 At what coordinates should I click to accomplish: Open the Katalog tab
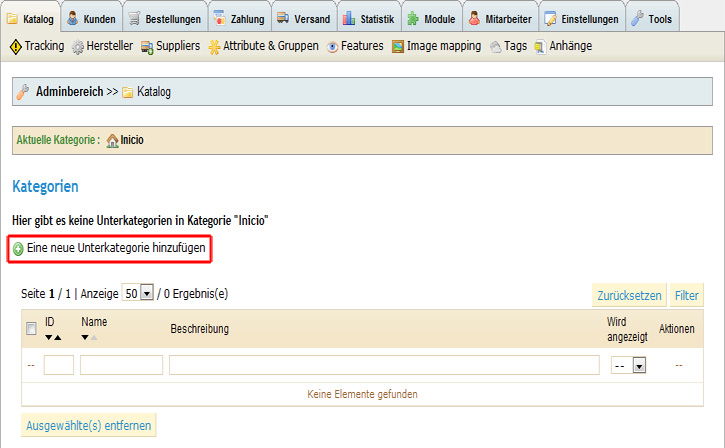[31, 19]
